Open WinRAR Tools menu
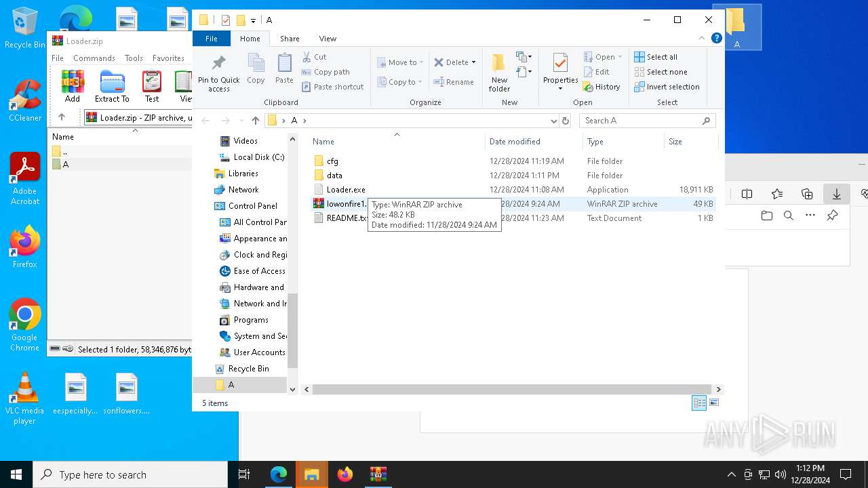This screenshot has height=488, width=868. 134,58
